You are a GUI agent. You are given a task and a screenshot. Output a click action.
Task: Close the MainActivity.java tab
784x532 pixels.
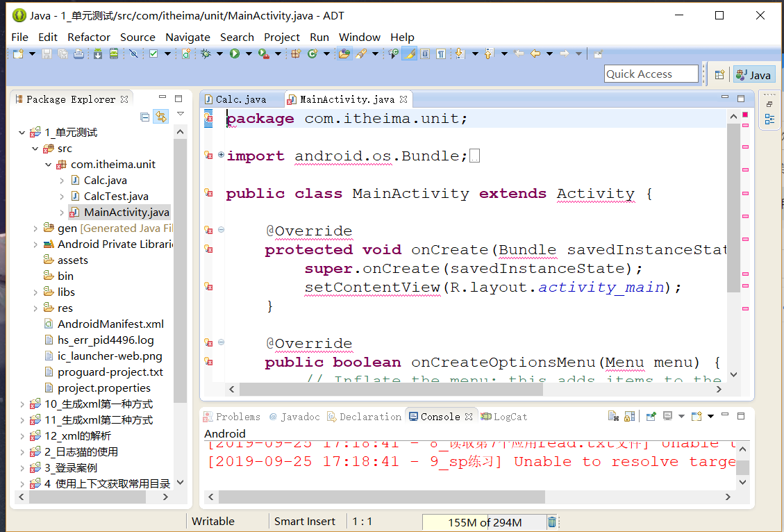click(403, 99)
